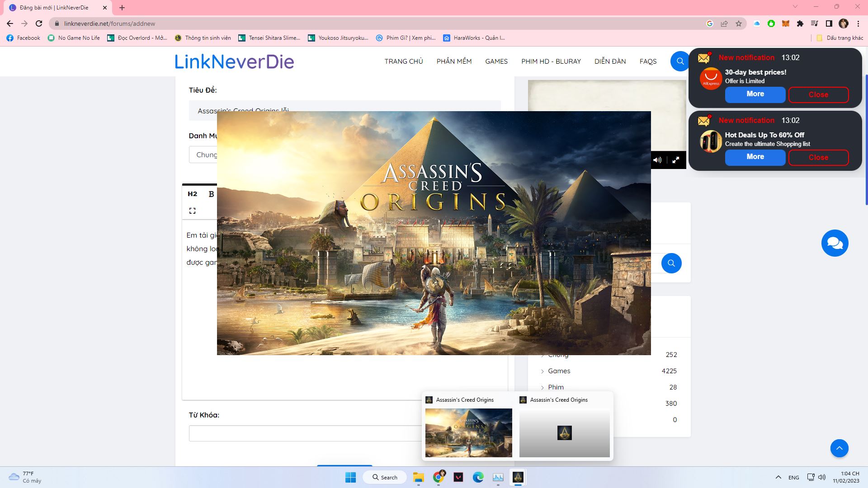Open the site search magnifier
The image size is (868, 488).
point(679,61)
